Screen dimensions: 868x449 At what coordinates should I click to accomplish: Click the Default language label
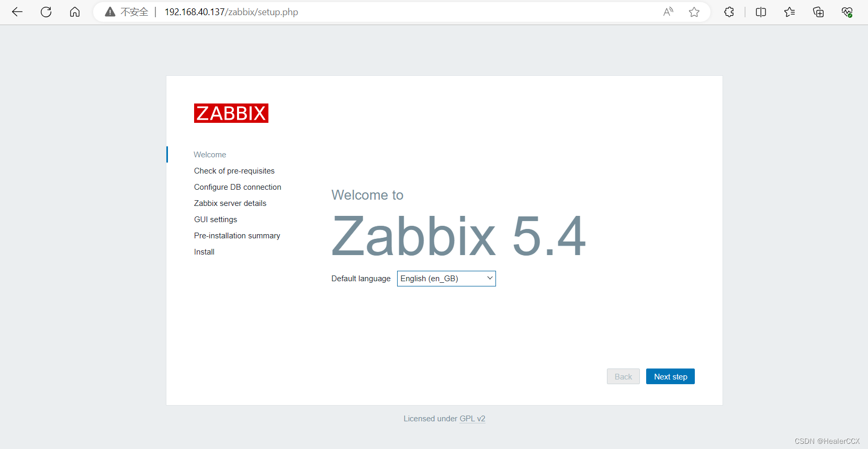(x=361, y=279)
